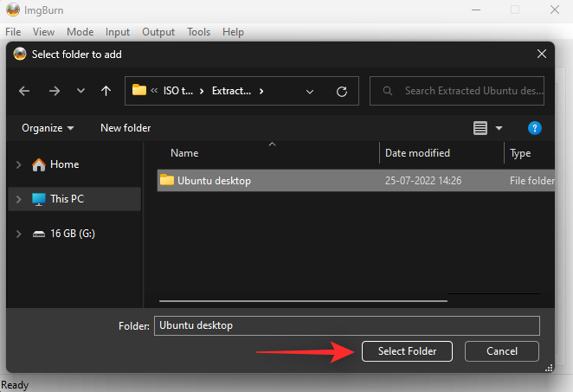The image size is (573, 392).
Task: Open more view options dropdown arrow
Action: (499, 128)
